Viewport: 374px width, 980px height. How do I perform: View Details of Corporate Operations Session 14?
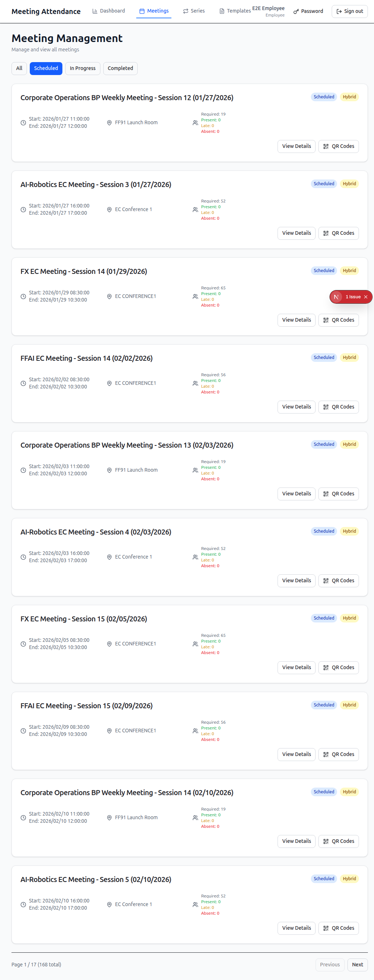297,841
